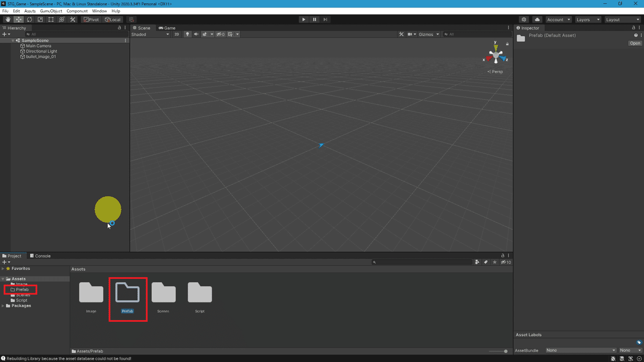Click the Pause button

coord(314,20)
